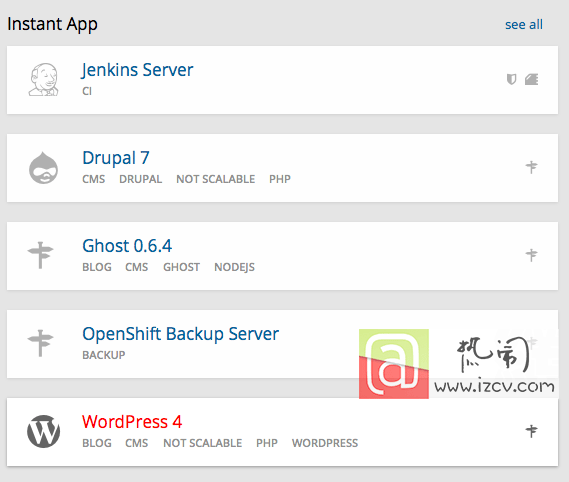Select the NODEJS tag under Ghost 0.6.4

234,267
